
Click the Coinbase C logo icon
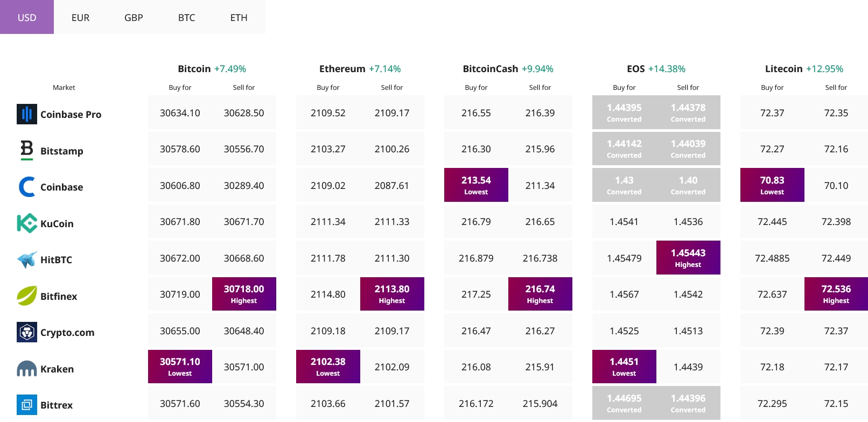(27, 187)
